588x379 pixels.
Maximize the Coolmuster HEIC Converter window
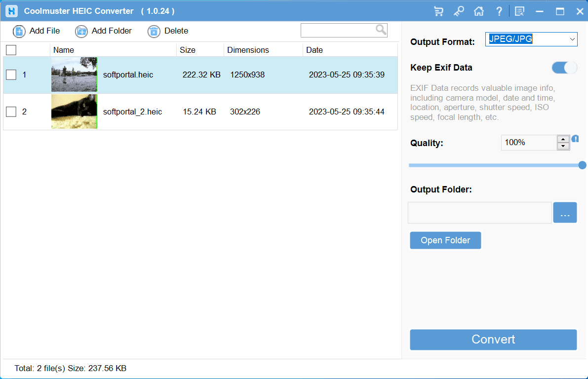(x=560, y=11)
